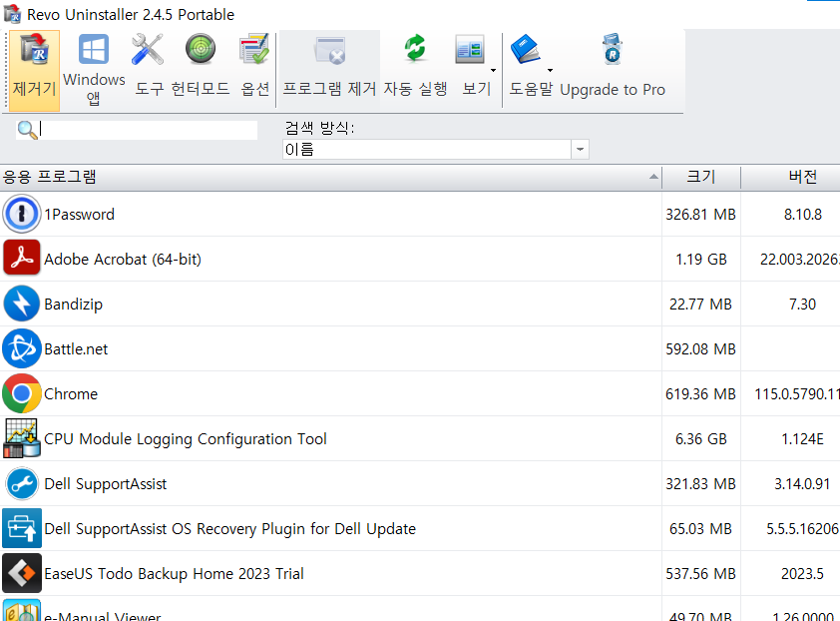Image resolution: width=840 pixels, height=621 pixels.
Task: Open the 도구 (Tools) toolbar icon
Action: pos(148,50)
